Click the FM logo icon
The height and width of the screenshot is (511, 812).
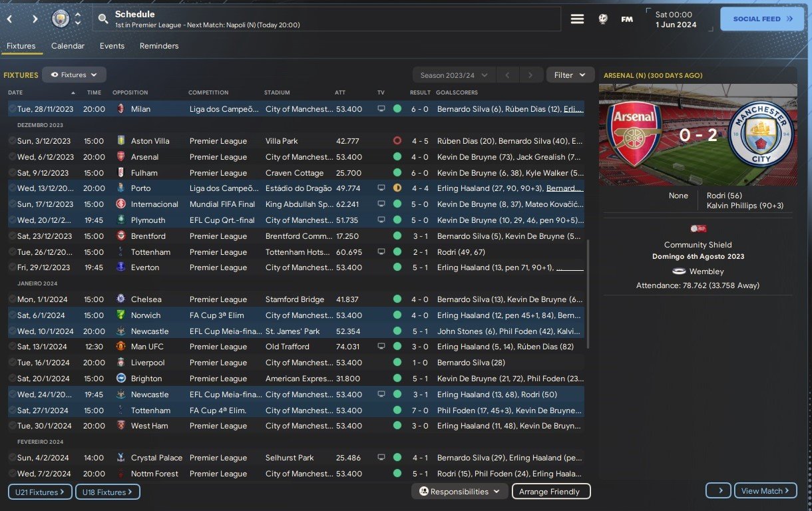627,19
